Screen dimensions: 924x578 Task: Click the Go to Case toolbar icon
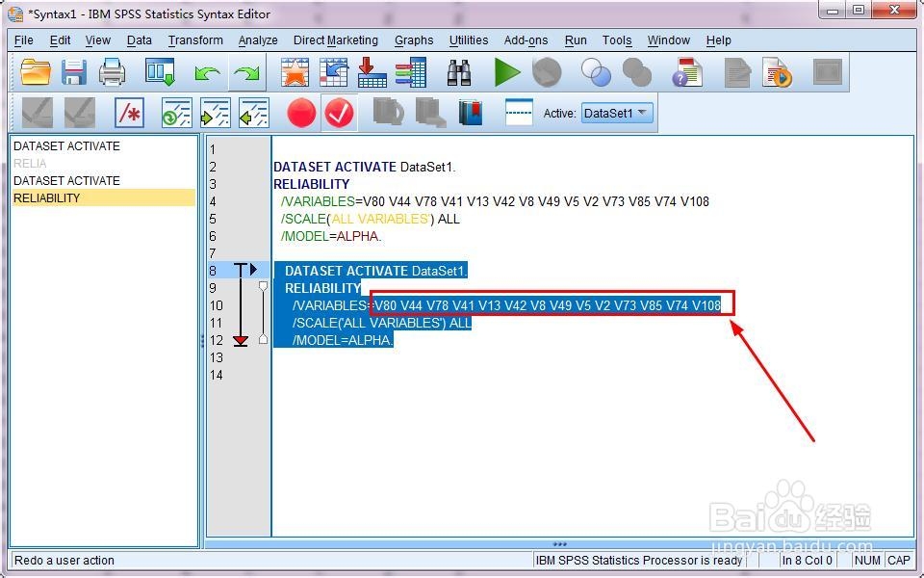pos(334,72)
